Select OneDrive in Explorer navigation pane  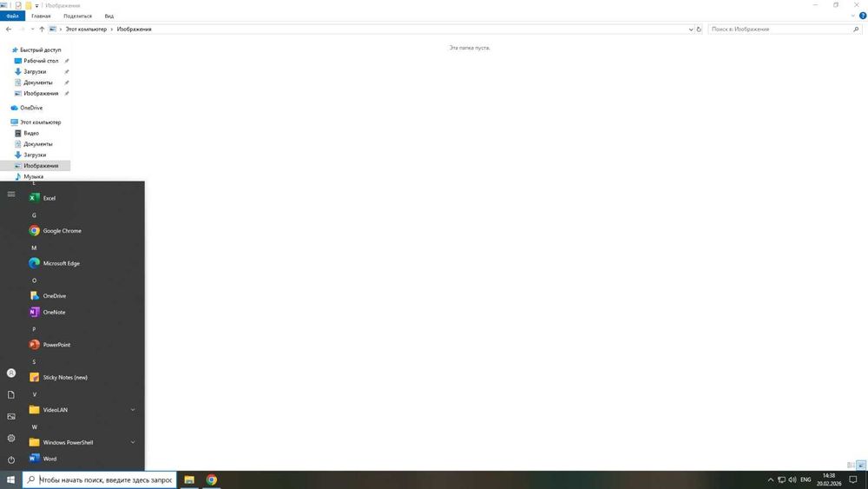click(31, 108)
